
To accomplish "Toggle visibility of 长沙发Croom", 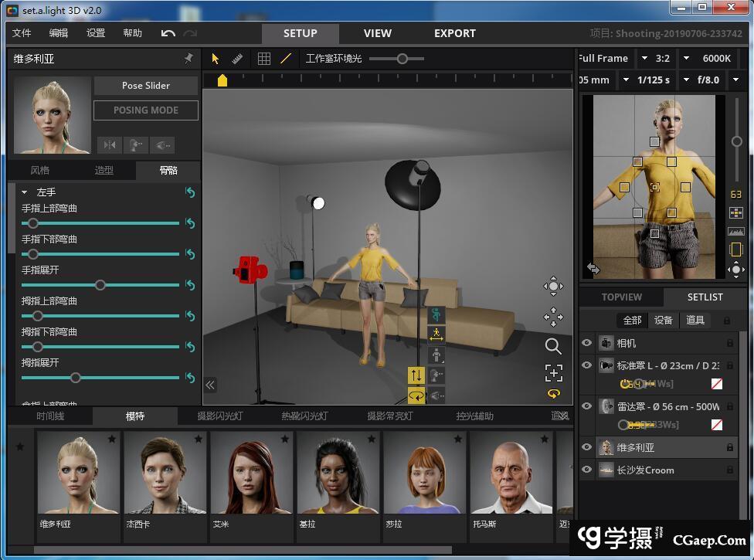I will [587, 470].
